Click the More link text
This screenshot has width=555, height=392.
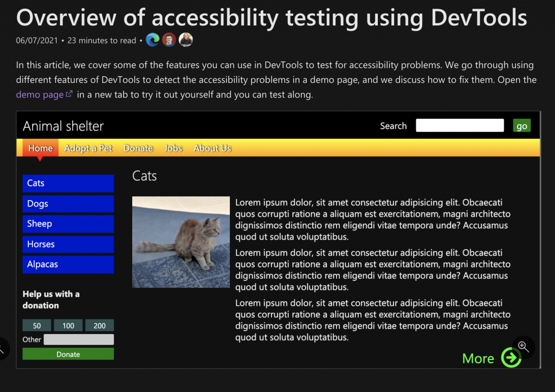[x=478, y=359]
